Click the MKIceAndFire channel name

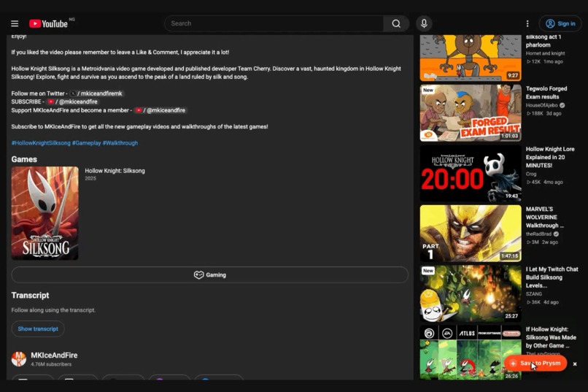coord(54,356)
